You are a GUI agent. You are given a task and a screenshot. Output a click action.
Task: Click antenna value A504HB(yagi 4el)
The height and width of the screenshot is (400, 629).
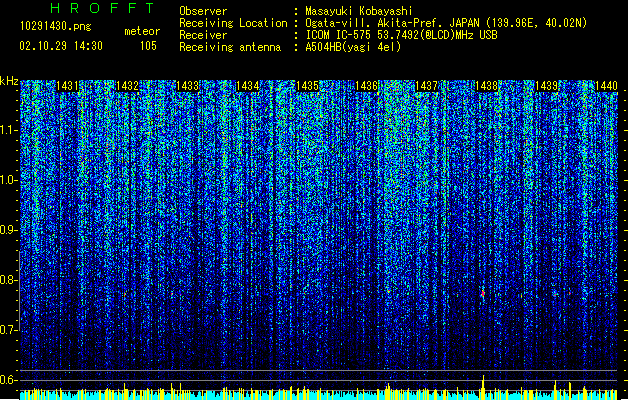[353, 47]
